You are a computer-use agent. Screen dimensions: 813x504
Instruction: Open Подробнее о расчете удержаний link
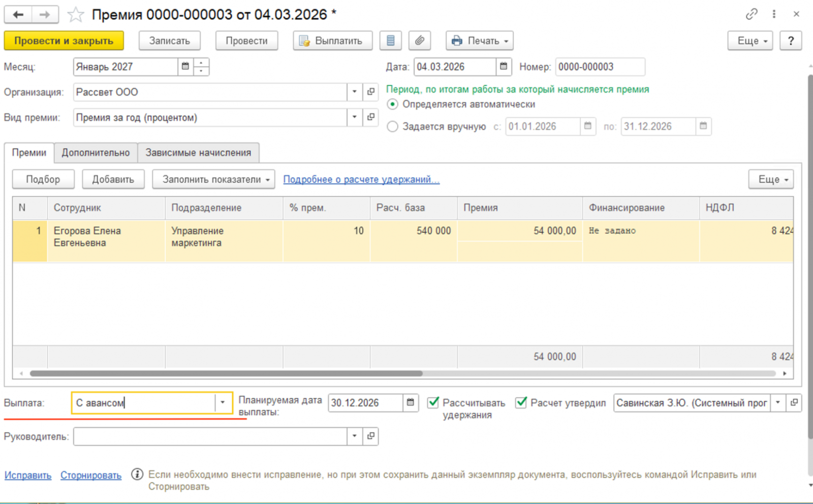point(361,179)
